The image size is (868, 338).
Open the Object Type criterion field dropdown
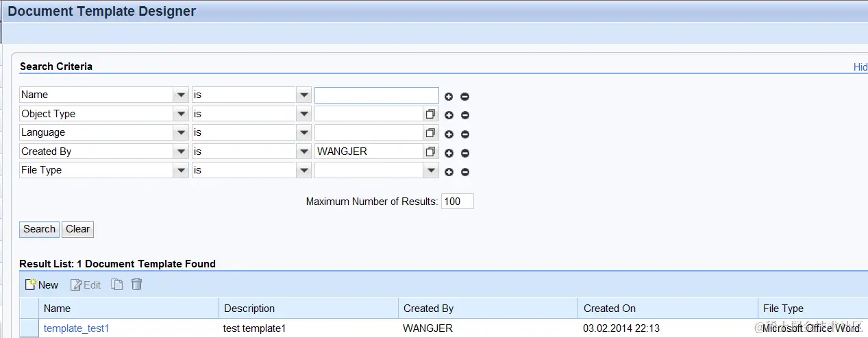coord(181,114)
